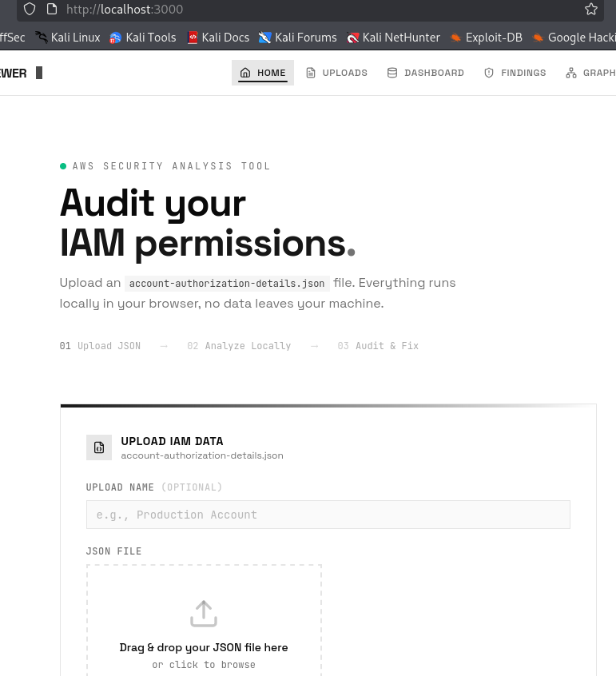The width and height of the screenshot is (616, 676).
Task: Go to the HOME nav tab
Action: [263, 73]
